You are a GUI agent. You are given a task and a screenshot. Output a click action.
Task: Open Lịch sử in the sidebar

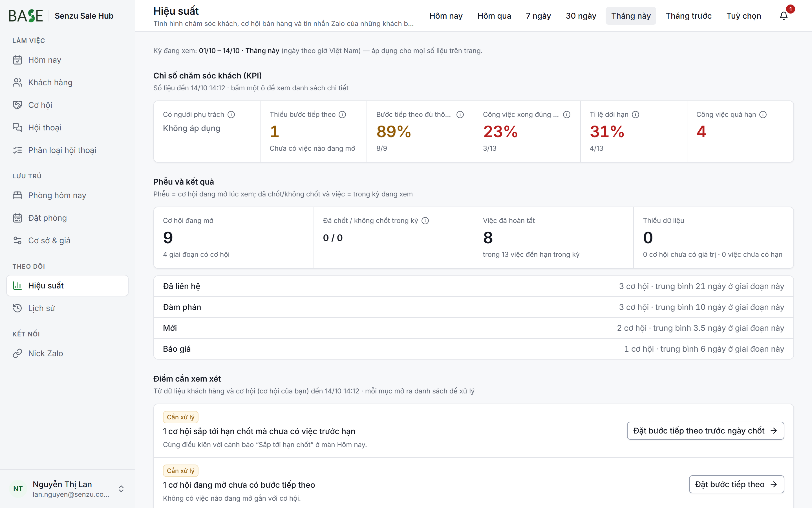coord(67,308)
